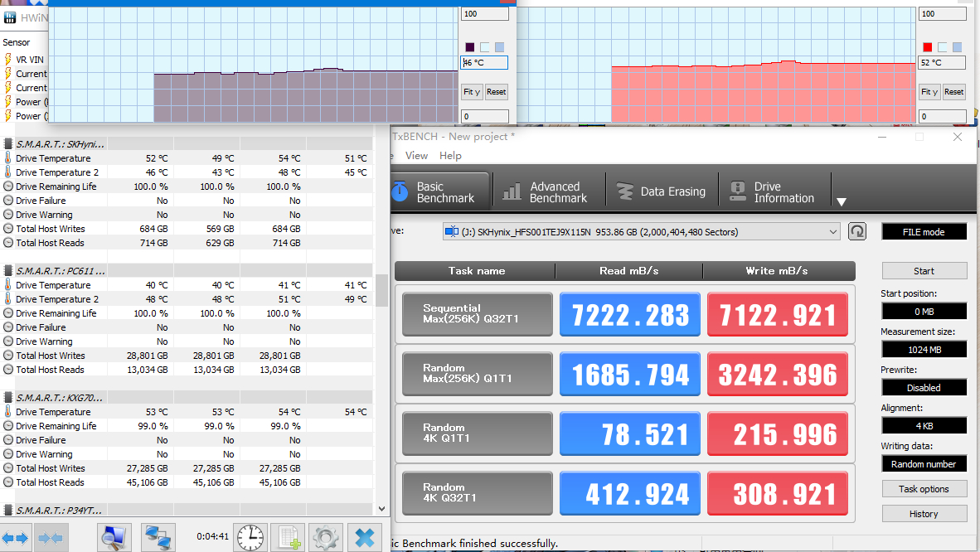Open benchmark History
This screenshot has width=980, height=552.
[x=924, y=514]
